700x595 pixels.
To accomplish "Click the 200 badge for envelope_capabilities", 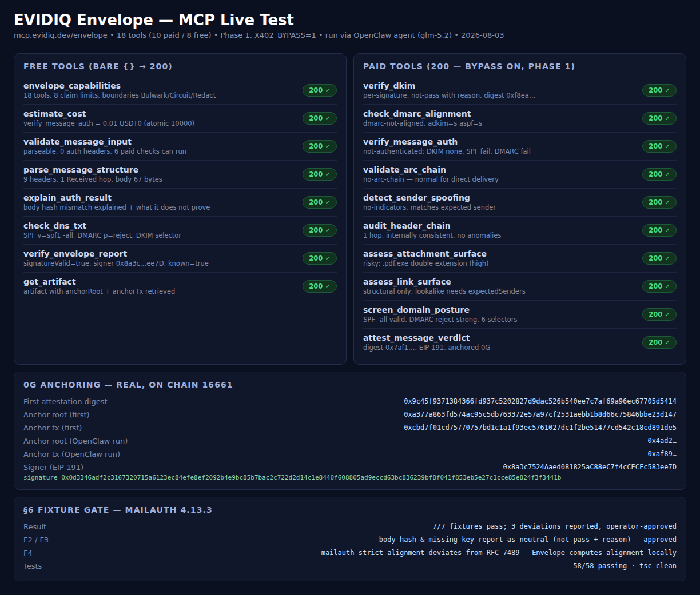I will tap(319, 90).
